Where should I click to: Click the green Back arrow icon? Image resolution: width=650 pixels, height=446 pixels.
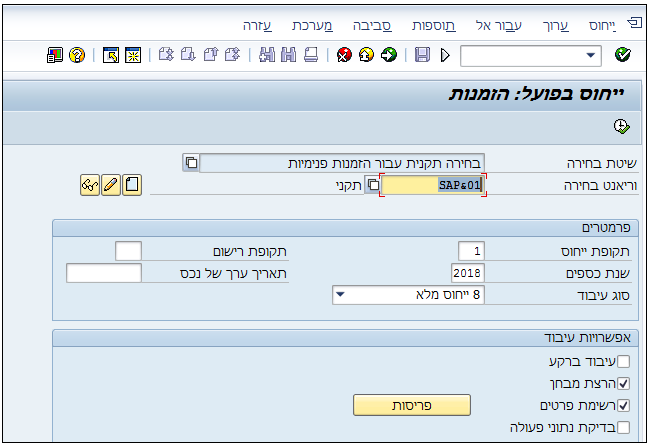pos(388,55)
